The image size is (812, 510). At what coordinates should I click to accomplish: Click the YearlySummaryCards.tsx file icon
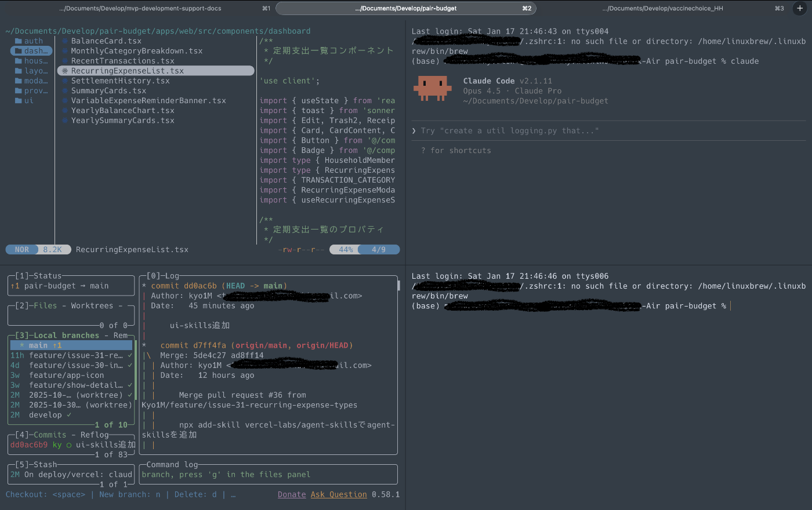pos(65,121)
